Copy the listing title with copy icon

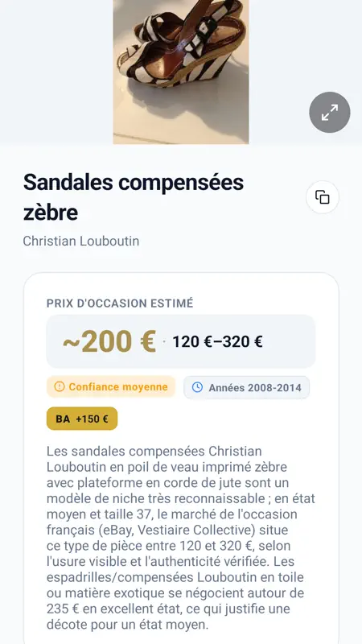pos(323,197)
